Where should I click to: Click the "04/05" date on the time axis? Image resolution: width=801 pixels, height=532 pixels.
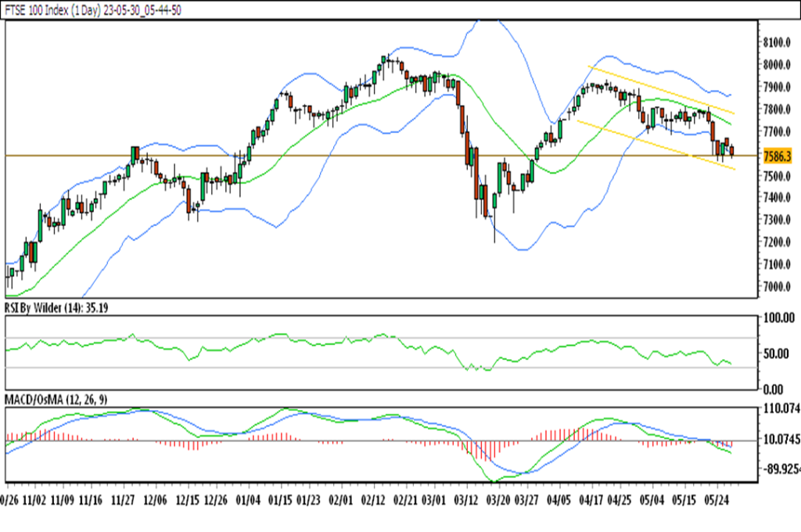(x=559, y=500)
